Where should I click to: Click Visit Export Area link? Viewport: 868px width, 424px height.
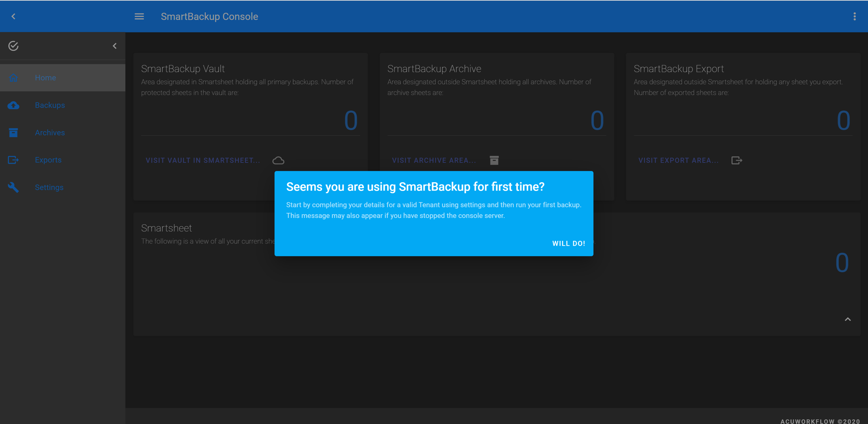tap(678, 161)
